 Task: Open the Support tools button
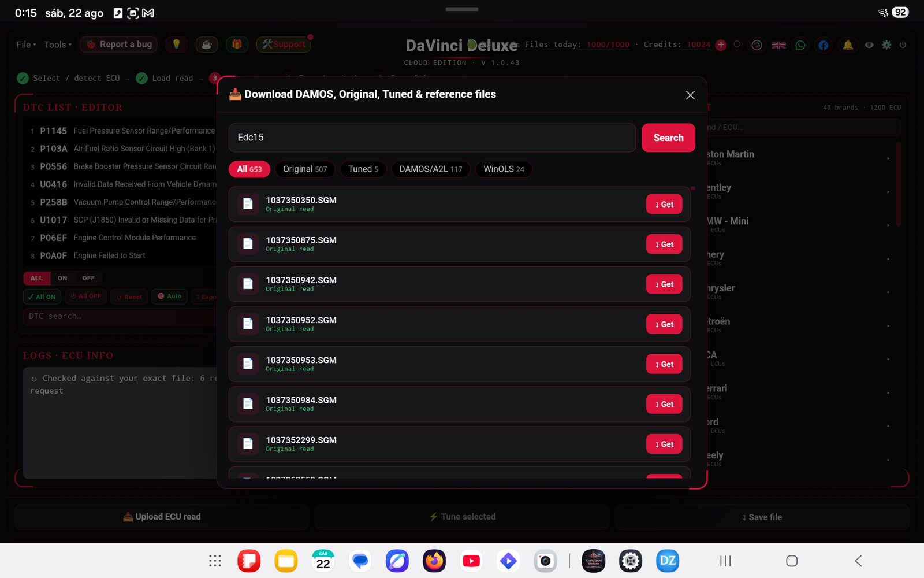pos(284,45)
